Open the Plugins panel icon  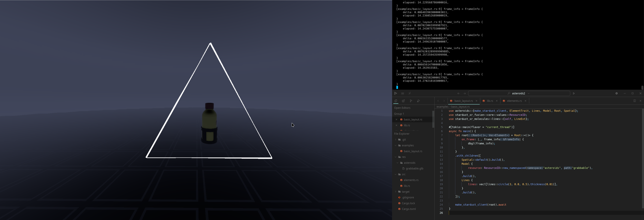403,101
